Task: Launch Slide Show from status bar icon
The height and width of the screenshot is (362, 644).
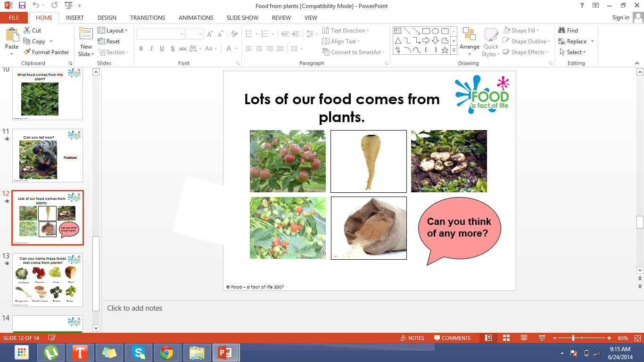Action: coord(542,338)
